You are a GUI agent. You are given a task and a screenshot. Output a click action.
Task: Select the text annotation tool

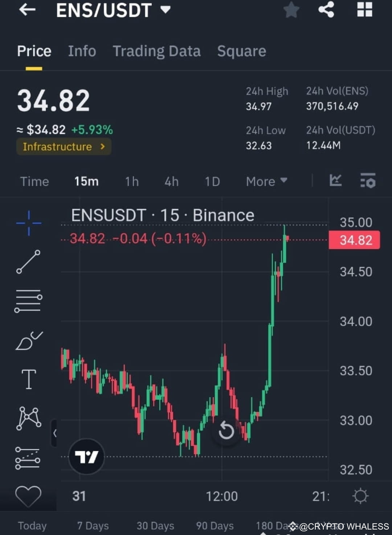28,379
